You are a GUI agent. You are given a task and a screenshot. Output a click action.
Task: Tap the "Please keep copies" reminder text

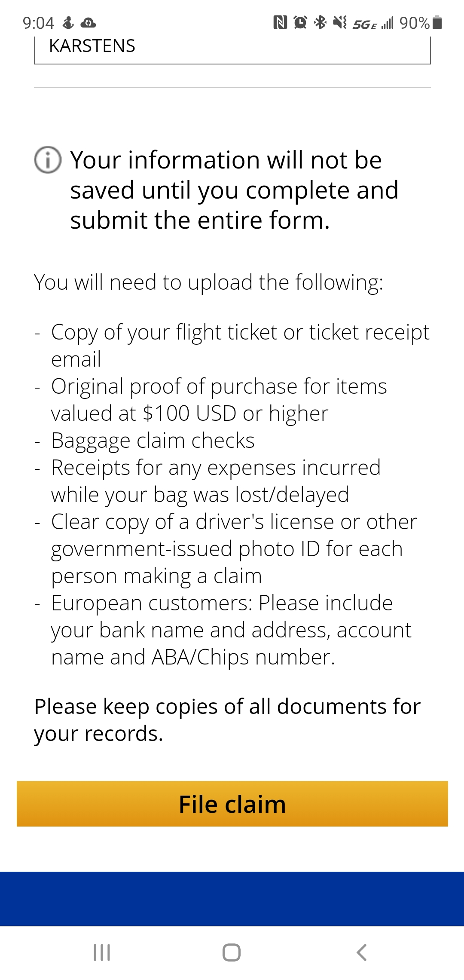coord(227,720)
